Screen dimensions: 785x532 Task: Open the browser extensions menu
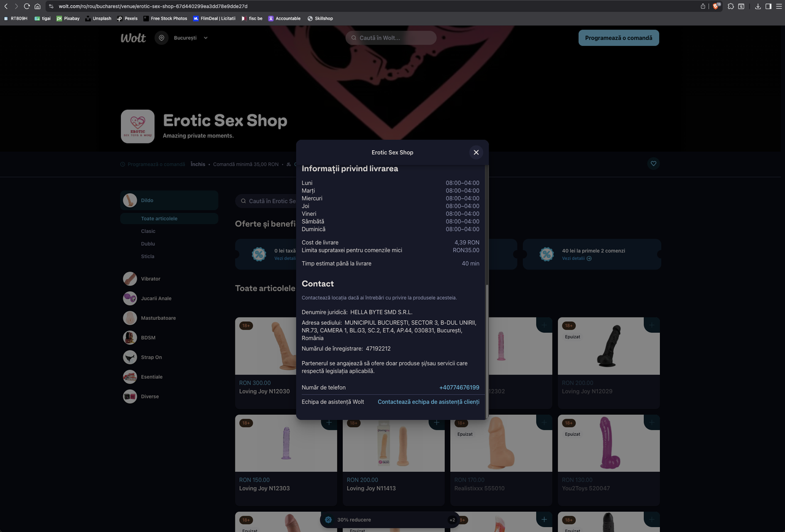pos(731,6)
